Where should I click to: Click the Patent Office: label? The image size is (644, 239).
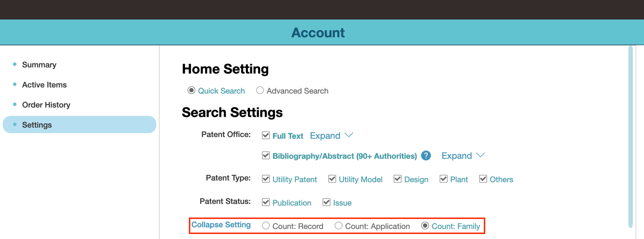226,134
